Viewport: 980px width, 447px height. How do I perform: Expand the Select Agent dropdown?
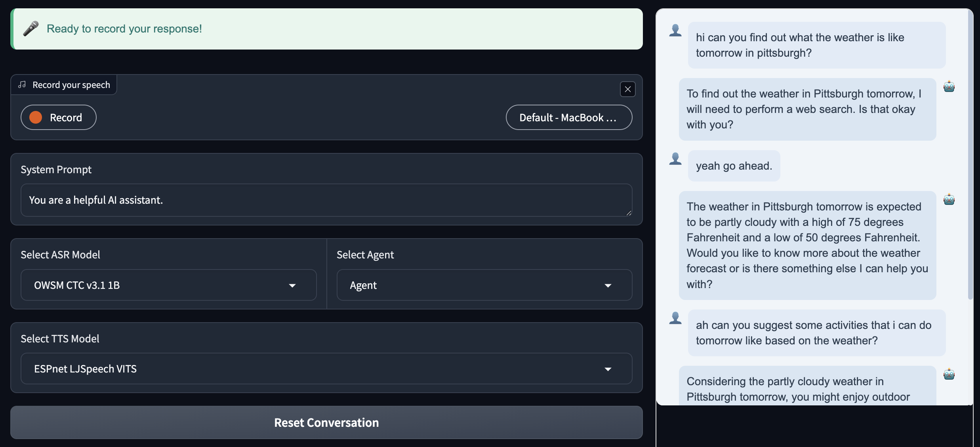tap(484, 285)
